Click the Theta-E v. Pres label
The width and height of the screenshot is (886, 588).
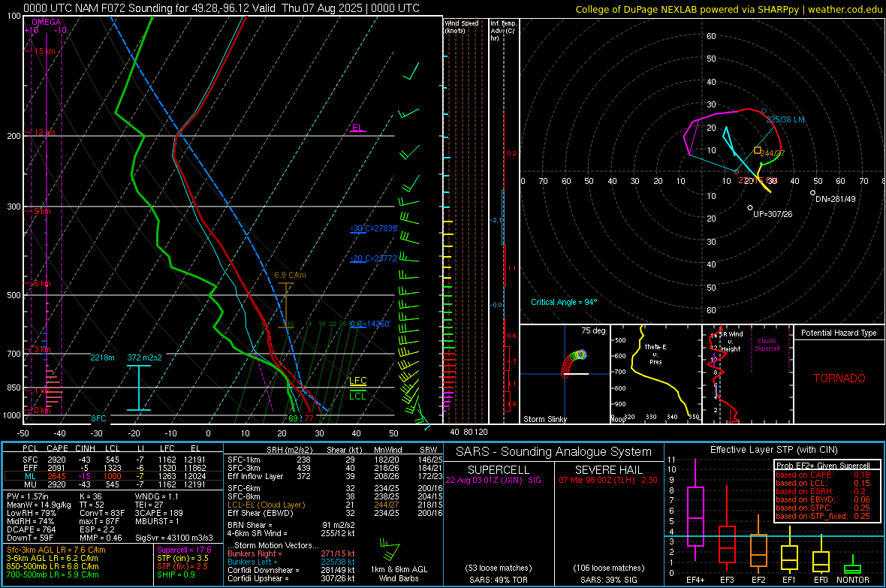[655, 354]
